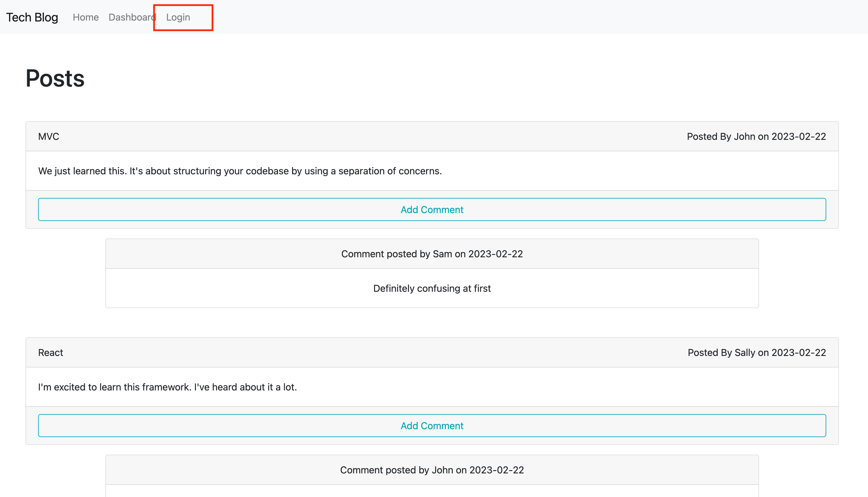Add Comment on the MVC post
Image resolution: width=868 pixels, height=497 pixels.
point(432,209)
